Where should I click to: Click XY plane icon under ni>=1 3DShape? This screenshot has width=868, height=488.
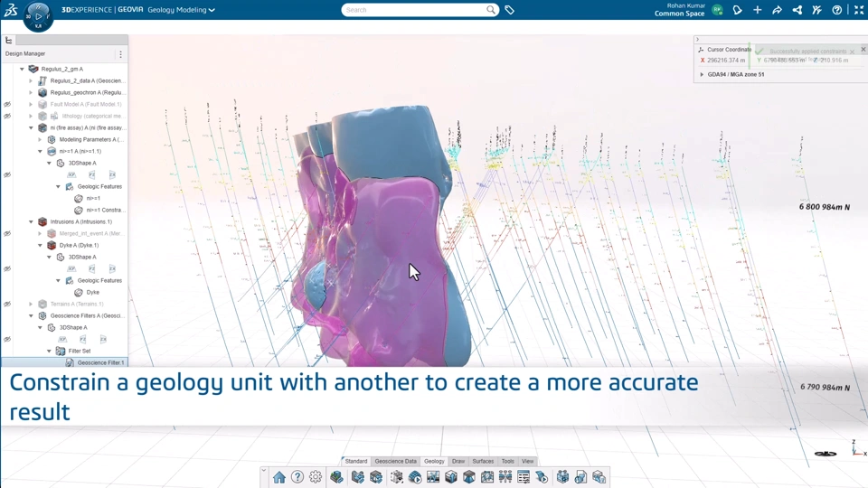[71, 174]
